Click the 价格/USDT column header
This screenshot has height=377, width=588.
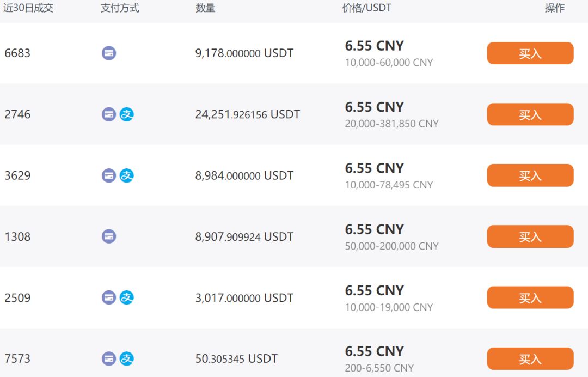[x=366, y=8]
